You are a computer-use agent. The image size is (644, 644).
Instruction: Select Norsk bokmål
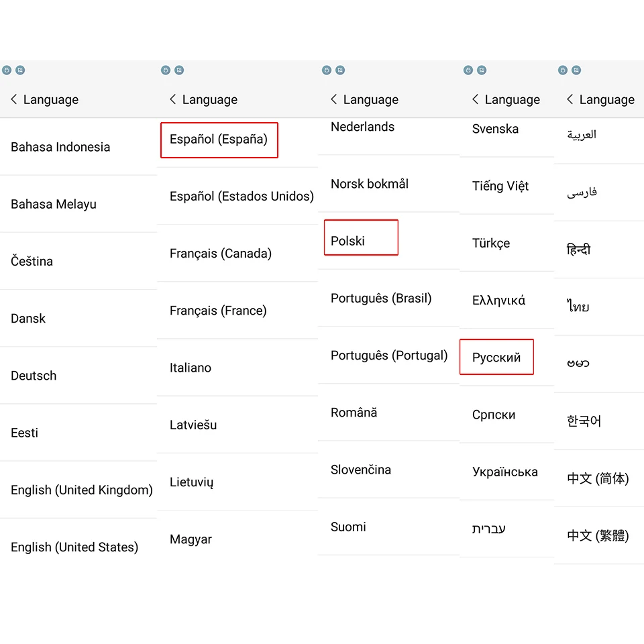388,184
